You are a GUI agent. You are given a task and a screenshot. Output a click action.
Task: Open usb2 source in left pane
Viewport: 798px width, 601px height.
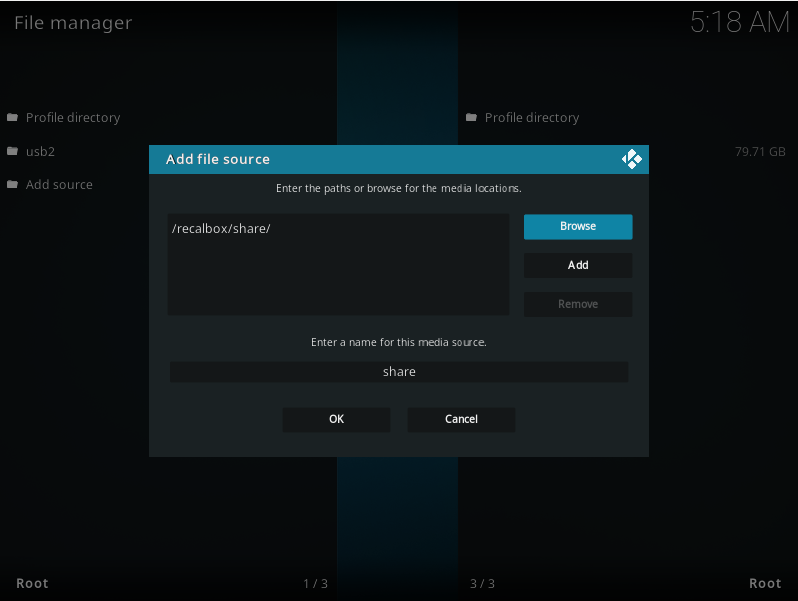click(40, 152)
